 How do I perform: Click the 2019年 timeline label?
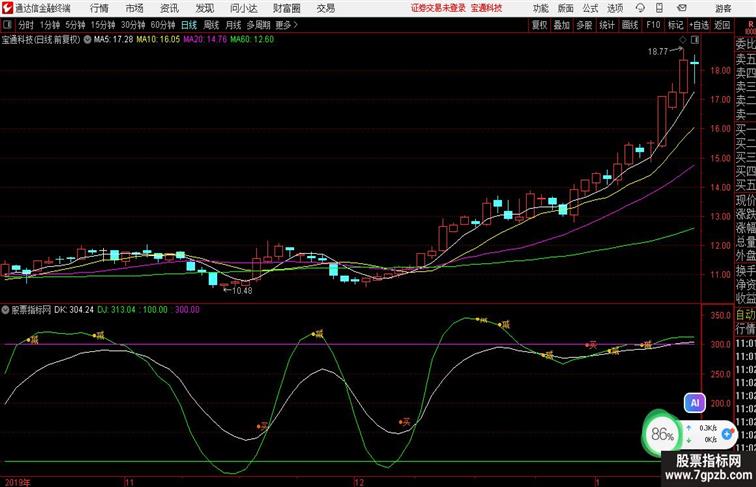coord(17,482)
